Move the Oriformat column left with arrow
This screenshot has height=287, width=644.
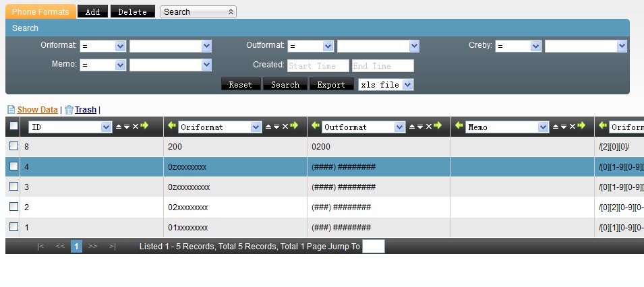pos(172,127)
